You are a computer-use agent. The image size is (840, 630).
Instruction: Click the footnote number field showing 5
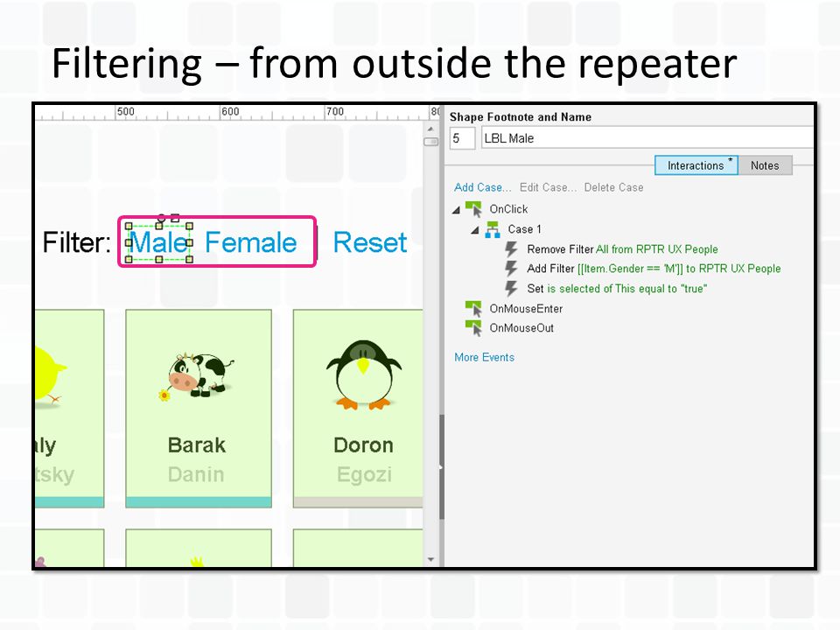point(462,138)
